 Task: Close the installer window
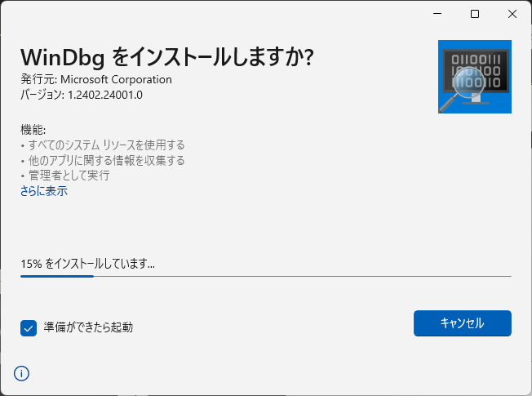coord(512,14)
